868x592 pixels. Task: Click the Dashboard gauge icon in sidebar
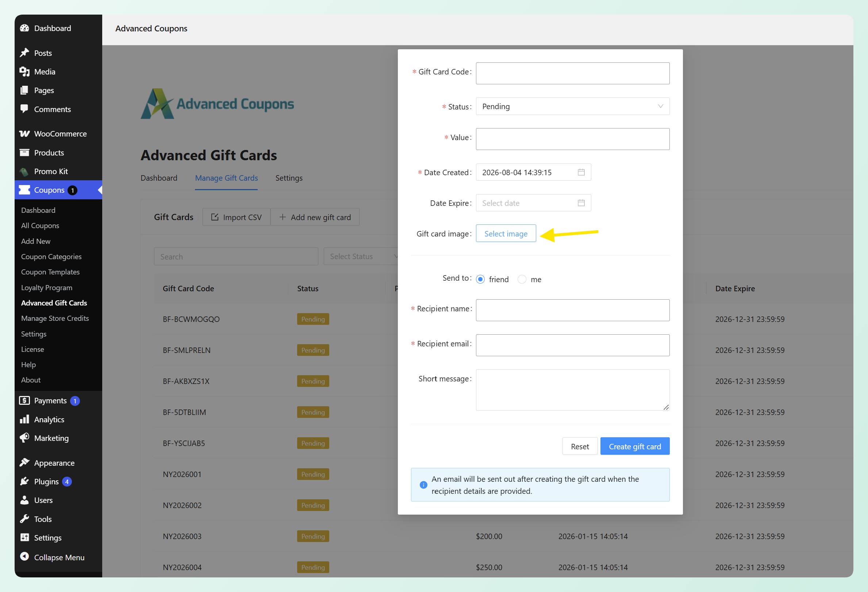click(25, 28)
